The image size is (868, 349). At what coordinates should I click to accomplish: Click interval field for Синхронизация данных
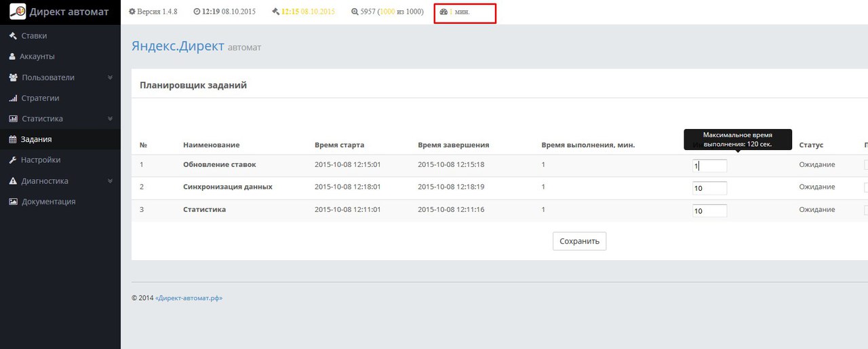tap(709, 188)
